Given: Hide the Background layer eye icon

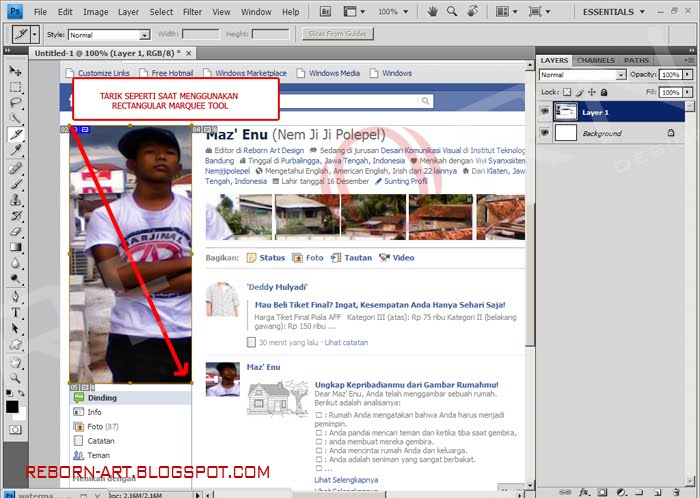Looking at the screenshot, I should (544, 133).
